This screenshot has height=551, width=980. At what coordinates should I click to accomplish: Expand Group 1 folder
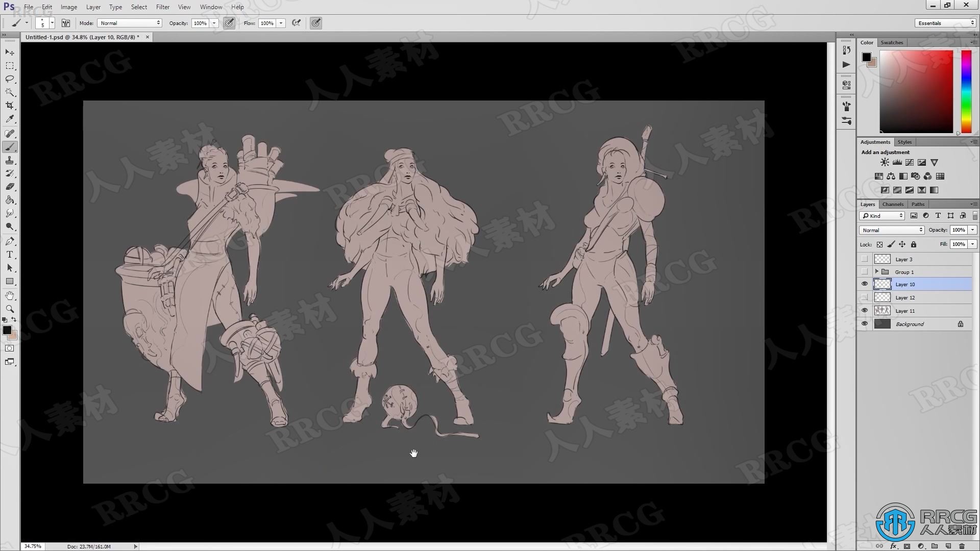tap(876, 272)
